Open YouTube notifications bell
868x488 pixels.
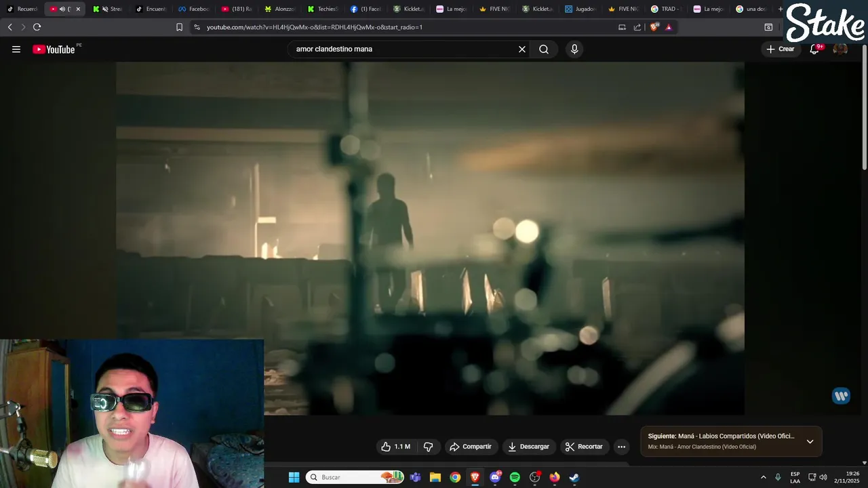pyautogui.click(x=815, y=49)
